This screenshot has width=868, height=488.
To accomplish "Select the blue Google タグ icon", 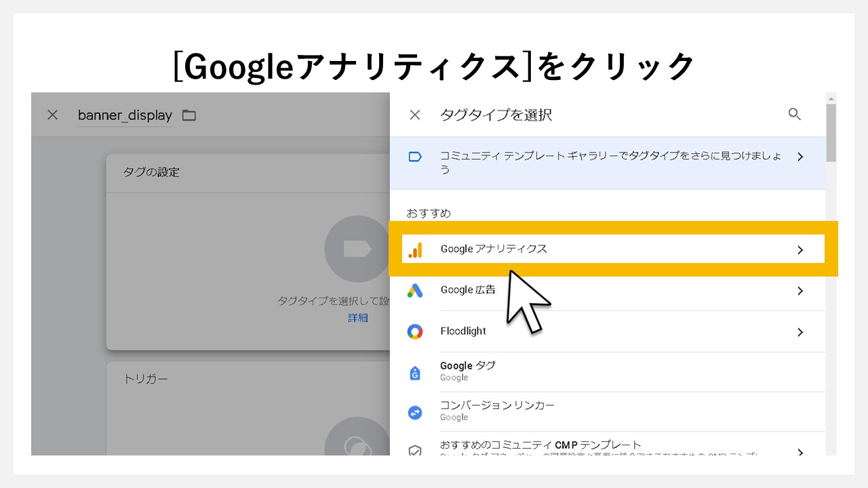I will (x=416, y=372).
